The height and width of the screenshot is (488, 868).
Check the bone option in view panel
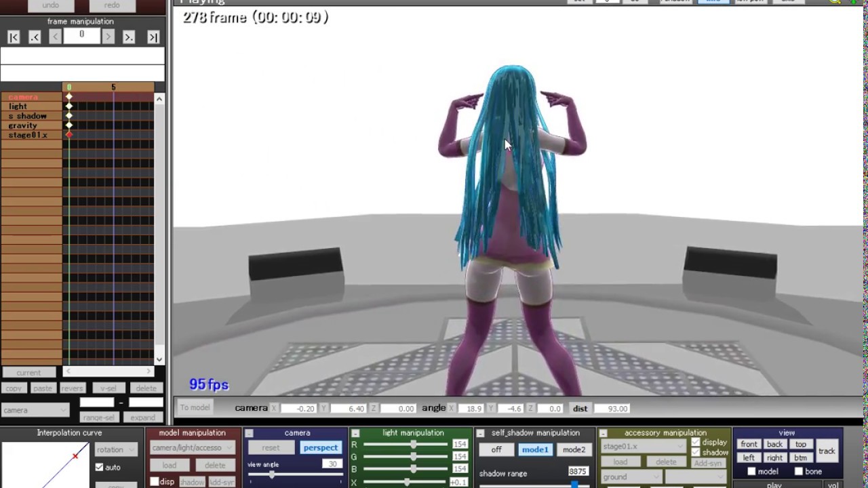coord(799,471)
